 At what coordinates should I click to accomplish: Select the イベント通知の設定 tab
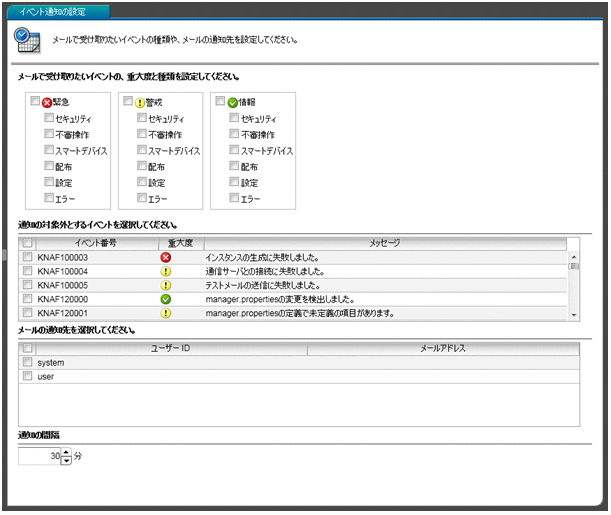(58, 12)
